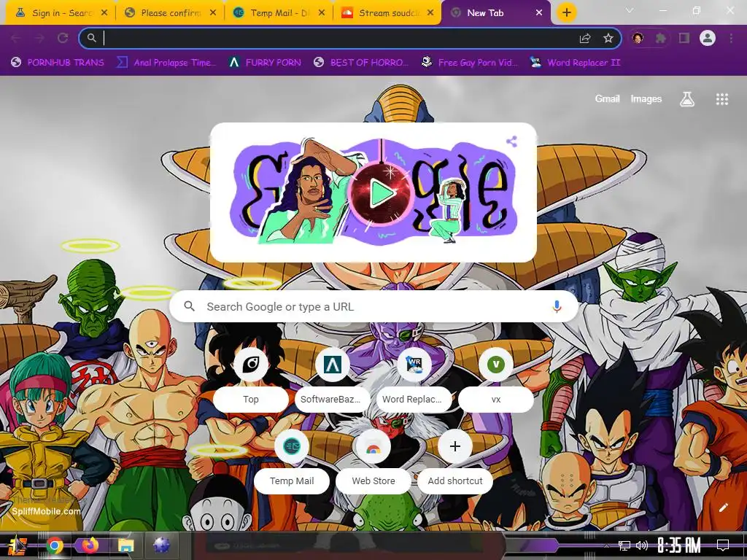Open the Chrome profile avatar
Image resolution: width=747 pixels, height=560 pixels.
[708, 38]
